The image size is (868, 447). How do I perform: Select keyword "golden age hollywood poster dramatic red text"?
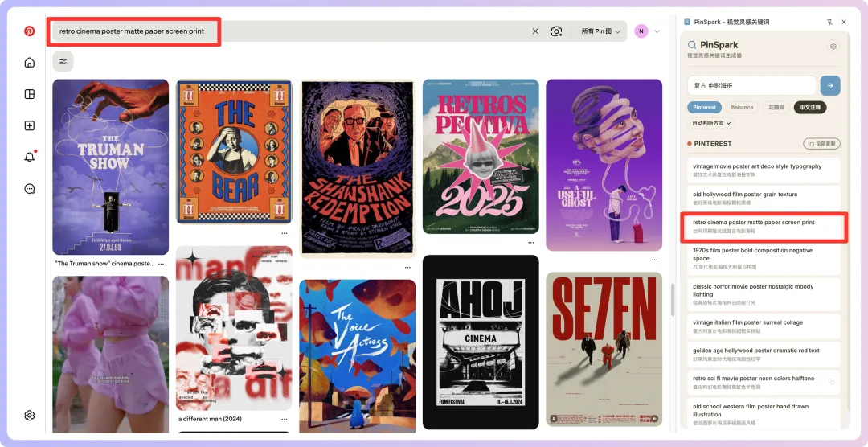(764, 355)
